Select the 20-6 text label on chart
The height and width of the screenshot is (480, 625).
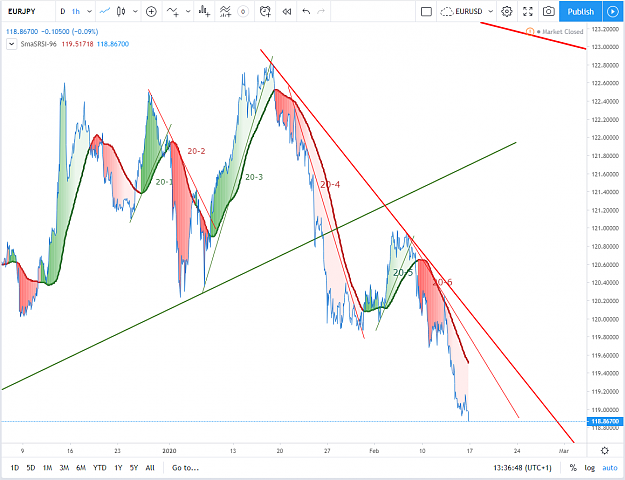(442, 282)
